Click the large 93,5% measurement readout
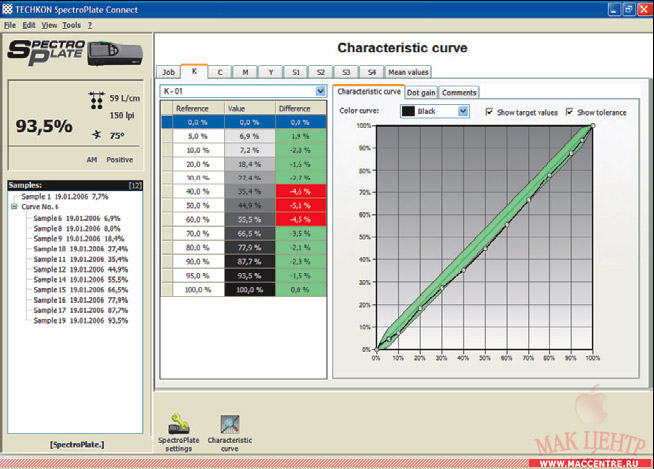 click(44, 126)
